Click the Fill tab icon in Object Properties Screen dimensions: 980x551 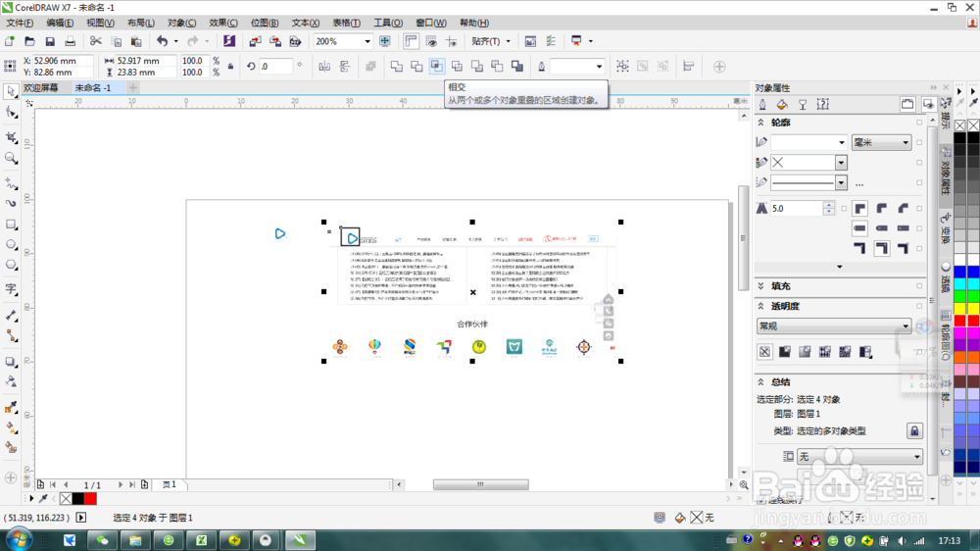tap(782, 105)
